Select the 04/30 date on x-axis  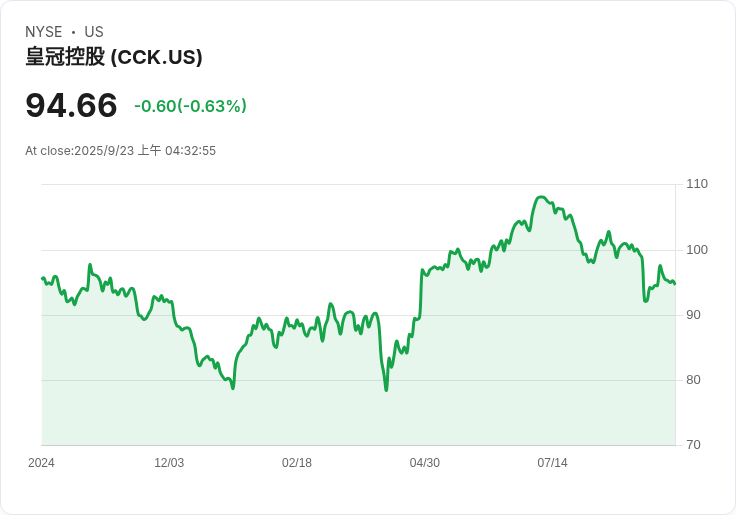pyautogui.click(x=425, y=463)
